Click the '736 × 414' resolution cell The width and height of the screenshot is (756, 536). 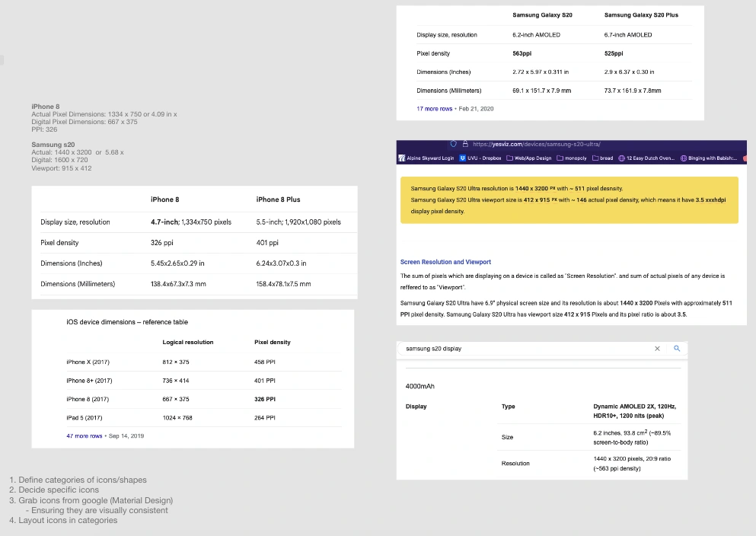[176, 381]
